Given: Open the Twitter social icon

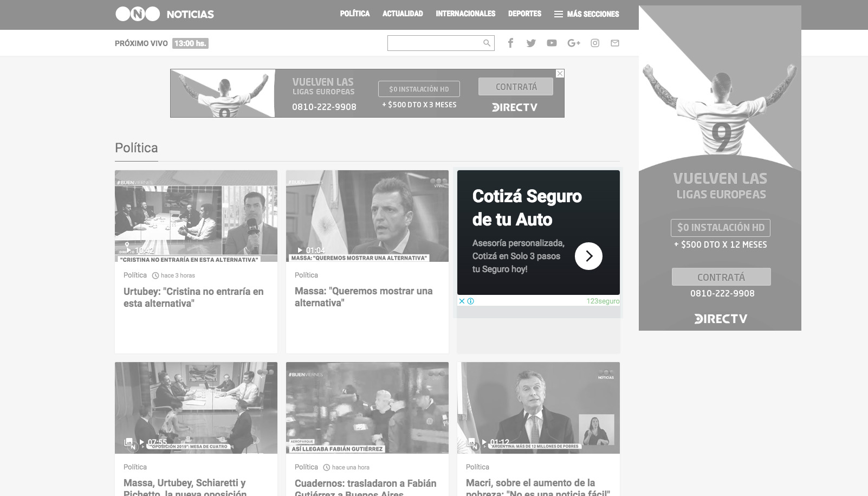Looking at the screenshot, I should 531,43.
